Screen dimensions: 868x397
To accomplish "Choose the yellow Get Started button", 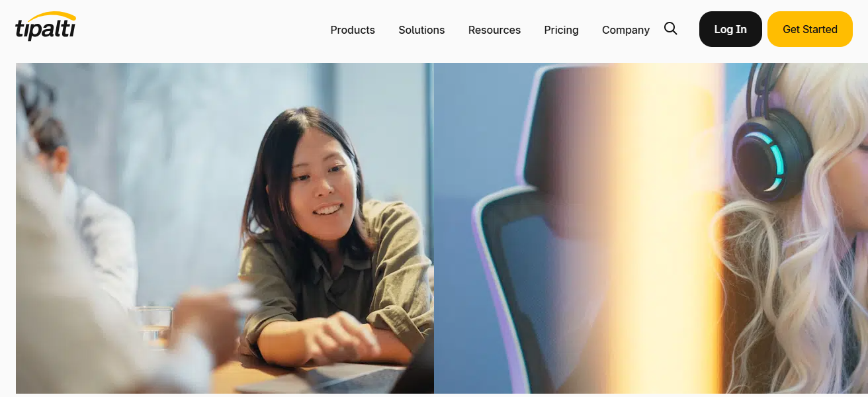I will tap(810, 29).
